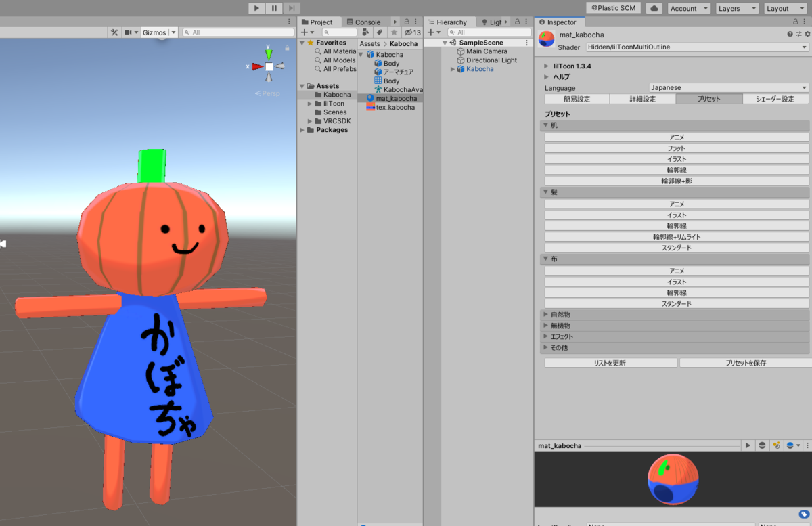
Task: Toggle the Project panel lock icon
Action: (x=407, y=22)
